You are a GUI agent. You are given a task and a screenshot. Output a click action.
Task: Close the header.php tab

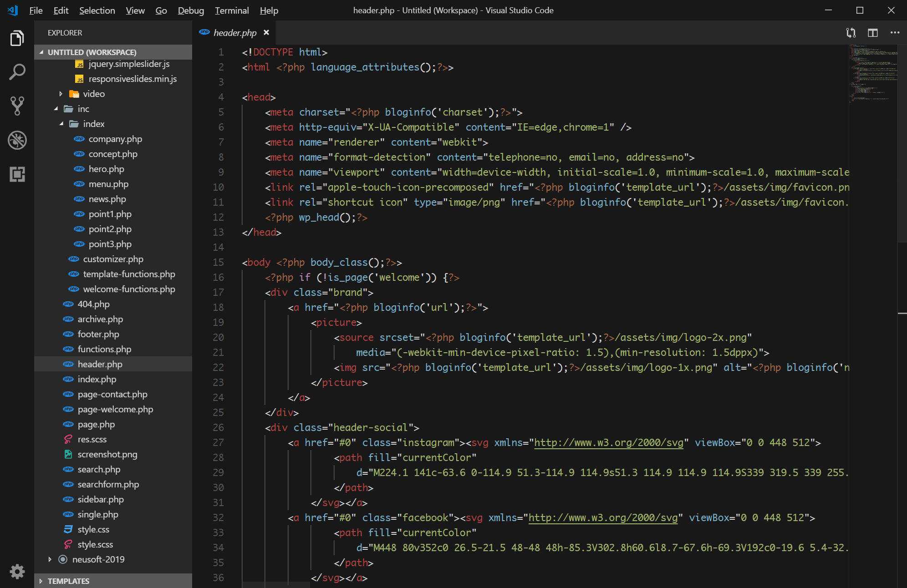coord(266,33)
